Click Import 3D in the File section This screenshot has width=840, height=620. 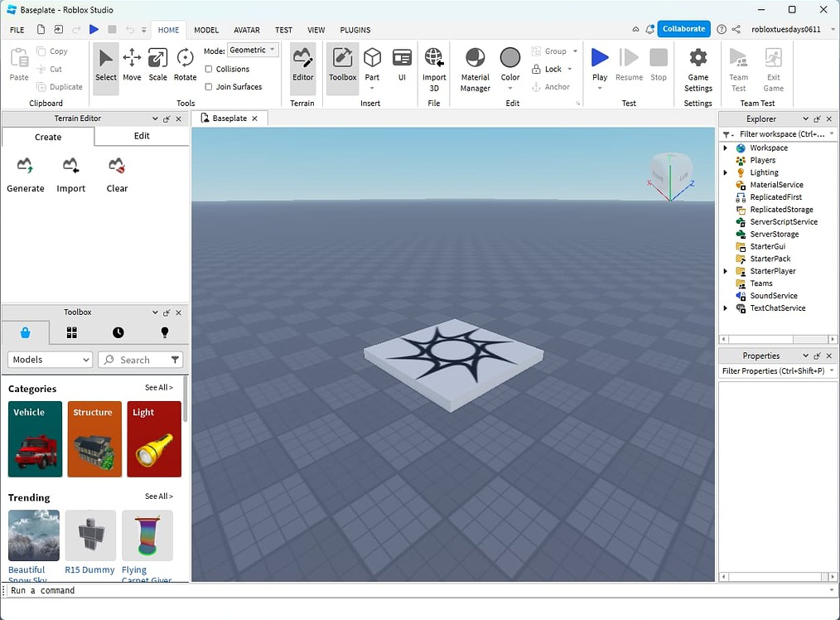pos(434,66)
